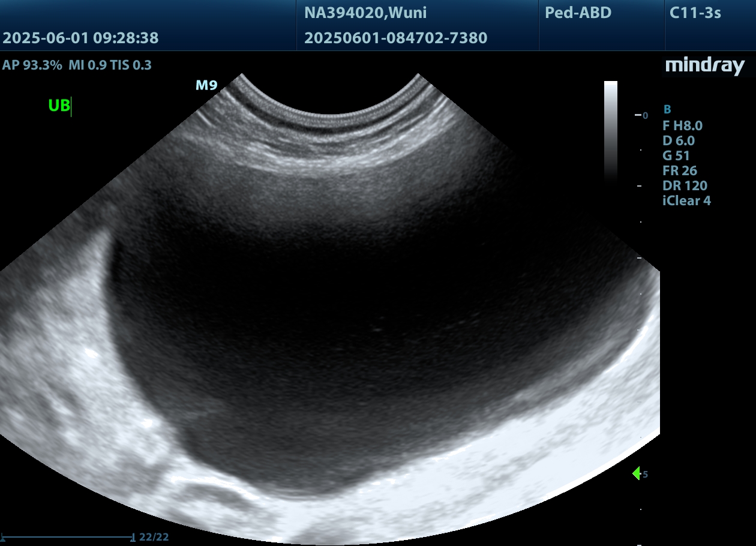The width and height of the screenshot is (756, 546).
Task: Click the green focus position arrow
Action: click(636, 473)
